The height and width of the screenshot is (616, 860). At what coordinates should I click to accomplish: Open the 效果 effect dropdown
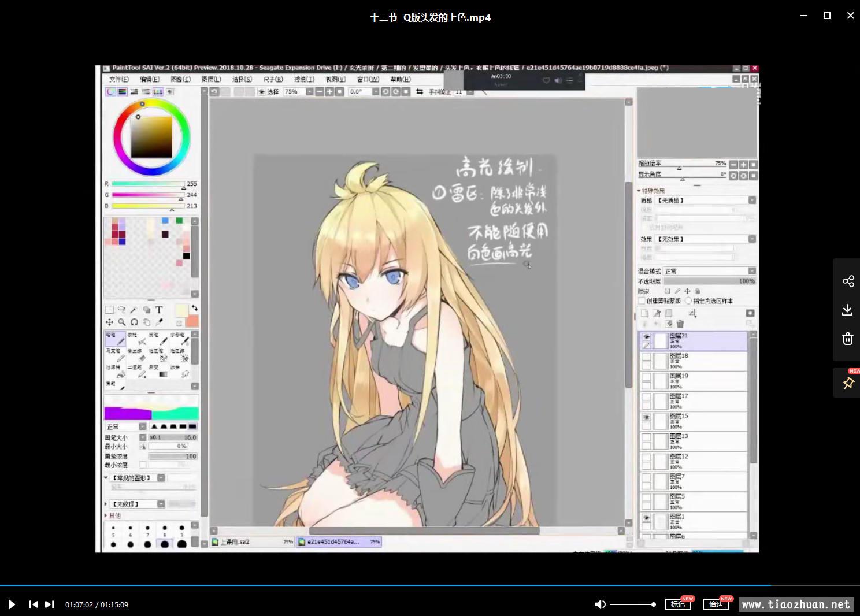point(752,239)
